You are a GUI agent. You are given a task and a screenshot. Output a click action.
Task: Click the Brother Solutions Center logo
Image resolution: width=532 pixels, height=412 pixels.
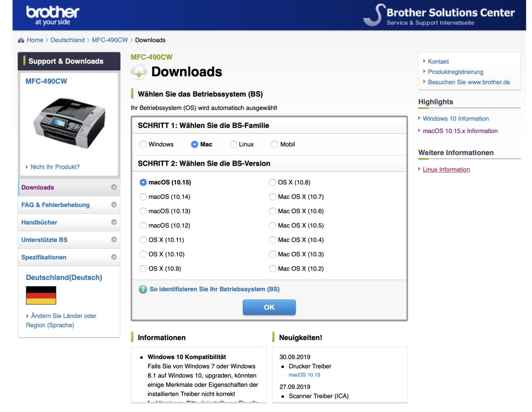pyautogui.click(x=439, y=15)
